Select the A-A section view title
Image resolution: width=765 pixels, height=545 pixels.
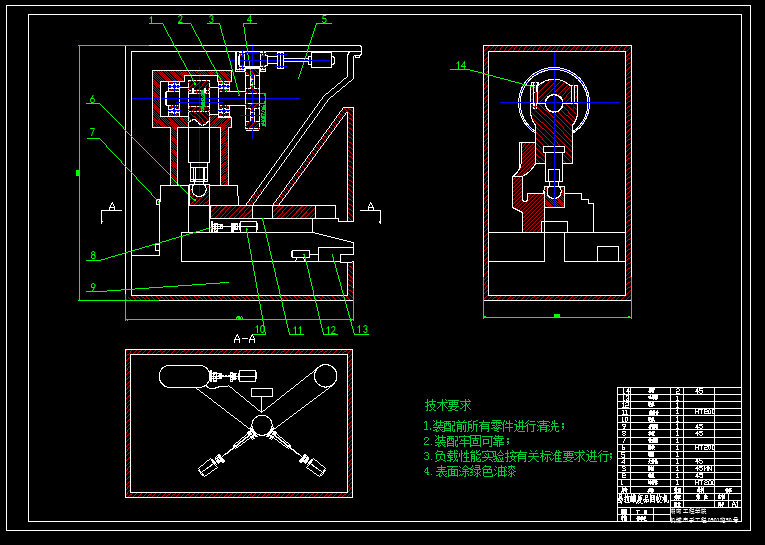[x=244, y=339]
